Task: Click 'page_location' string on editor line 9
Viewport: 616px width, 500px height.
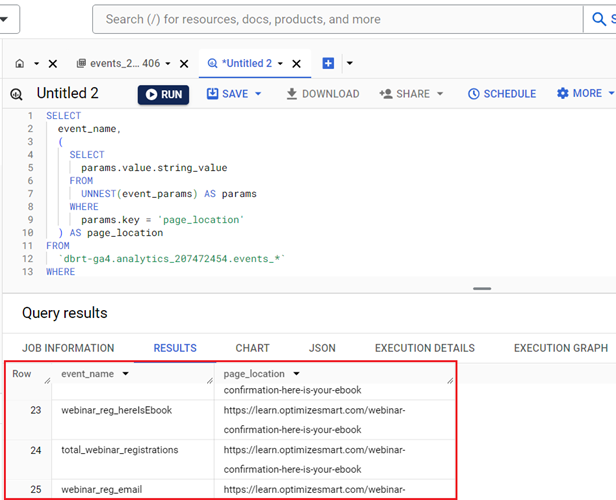Action: click(x=201, y=220)
